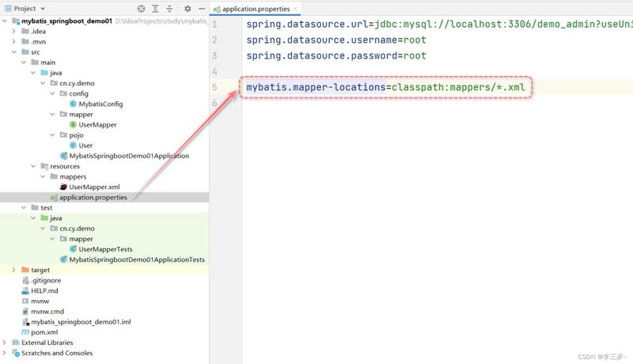Click MybatisSpringbootDemo01ApplicationTests class icon
Image resolution: width=633 pixels, height=364 pixels.
pyautogui.click(x=63, y=260)
